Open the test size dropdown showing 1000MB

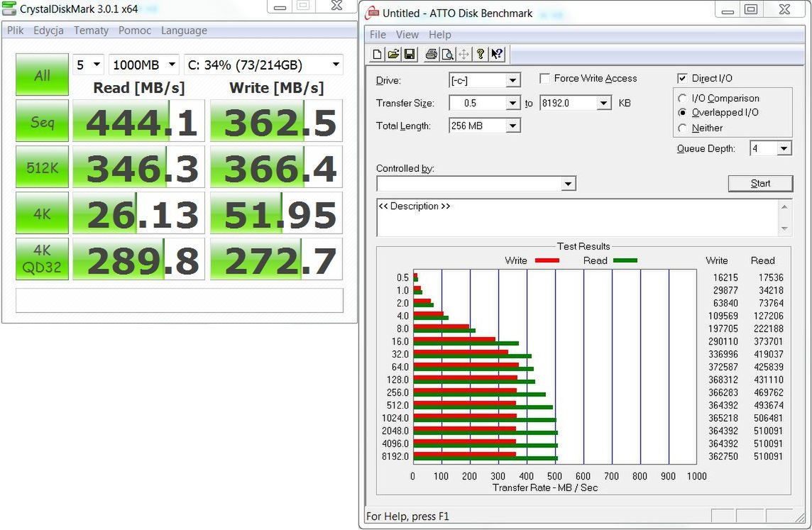172,65
